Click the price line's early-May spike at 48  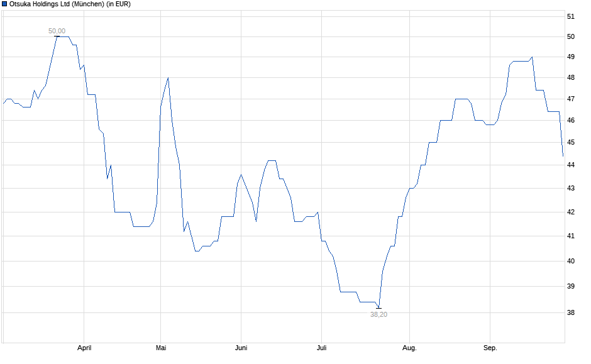coord(168,78)
